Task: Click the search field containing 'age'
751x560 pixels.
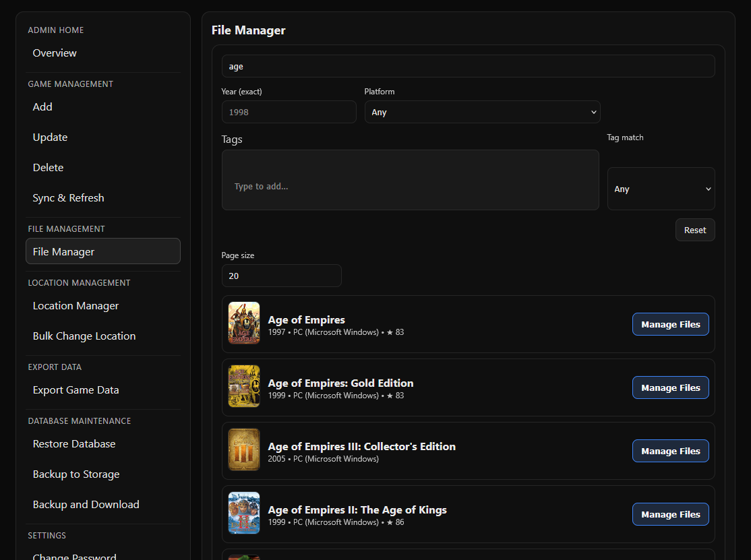Action: (x=468, y=66)
